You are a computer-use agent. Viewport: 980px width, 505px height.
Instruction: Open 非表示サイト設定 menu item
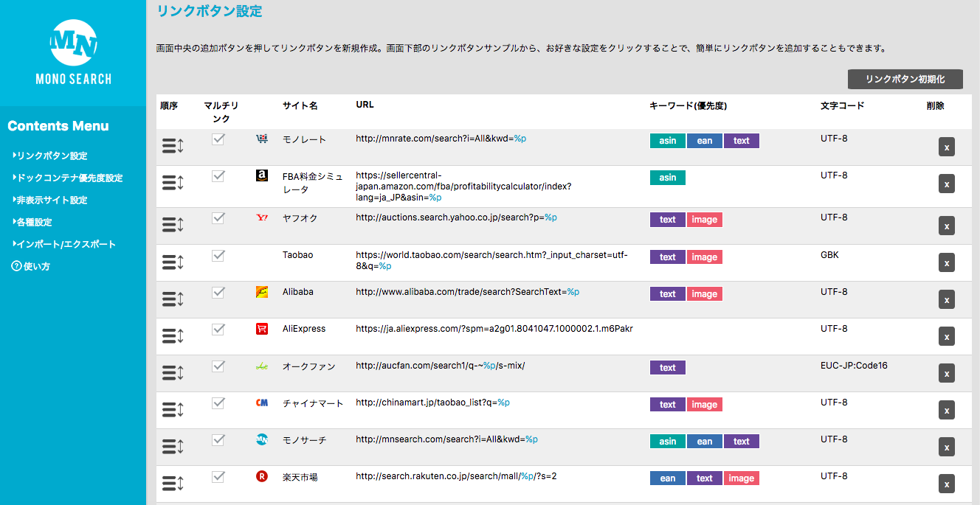[49, 200]
